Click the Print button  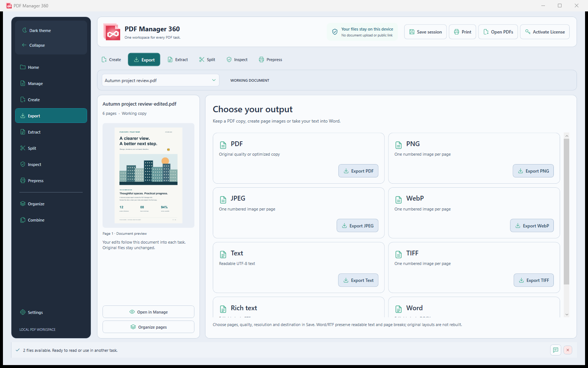(463, 32)
